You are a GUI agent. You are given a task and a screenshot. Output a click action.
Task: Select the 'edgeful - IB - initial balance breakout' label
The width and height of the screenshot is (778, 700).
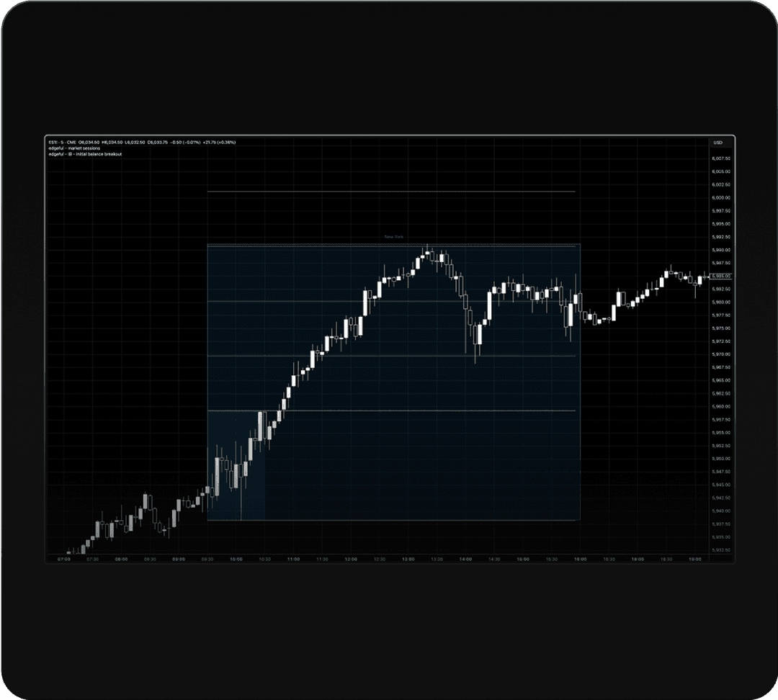pos(85,154)
